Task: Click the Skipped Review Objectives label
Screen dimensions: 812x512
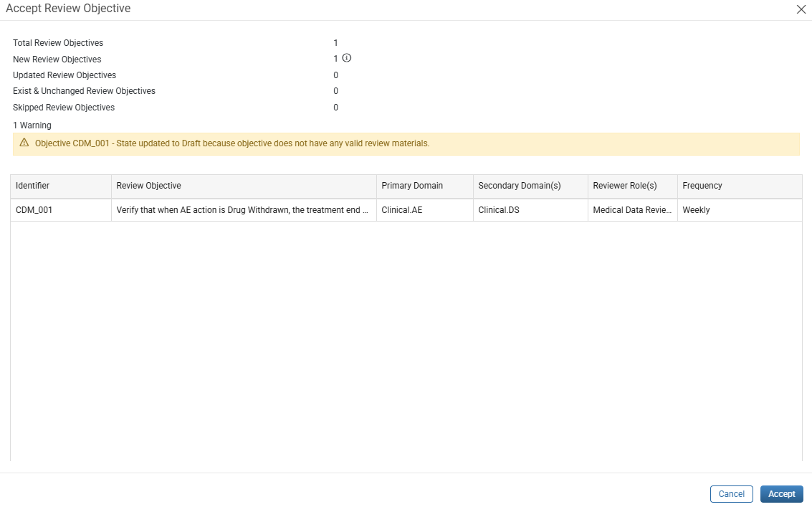Action: (64, 108)
